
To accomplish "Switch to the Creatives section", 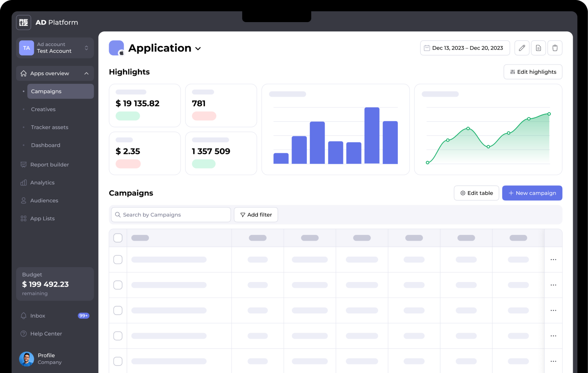I will tap(43, 109).
